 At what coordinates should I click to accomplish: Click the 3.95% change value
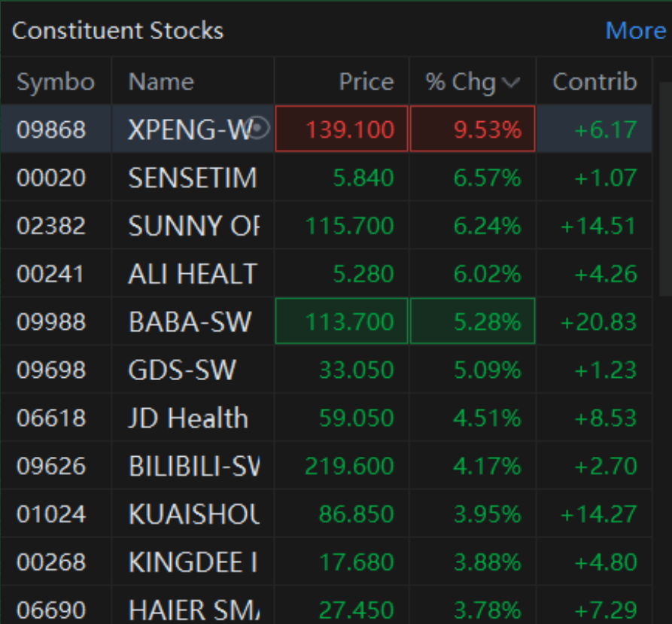click(x=488, y=513)
